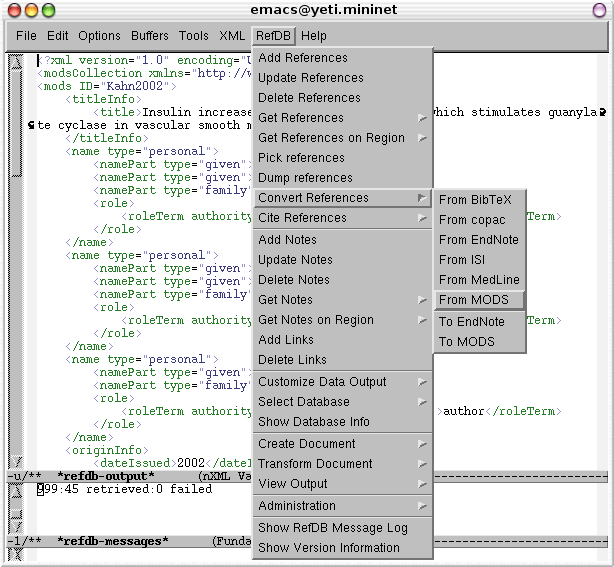Image resolution: width=614 pixels, height=567 pixels.
Task: Choose Update References
Action: coord(343,78)
